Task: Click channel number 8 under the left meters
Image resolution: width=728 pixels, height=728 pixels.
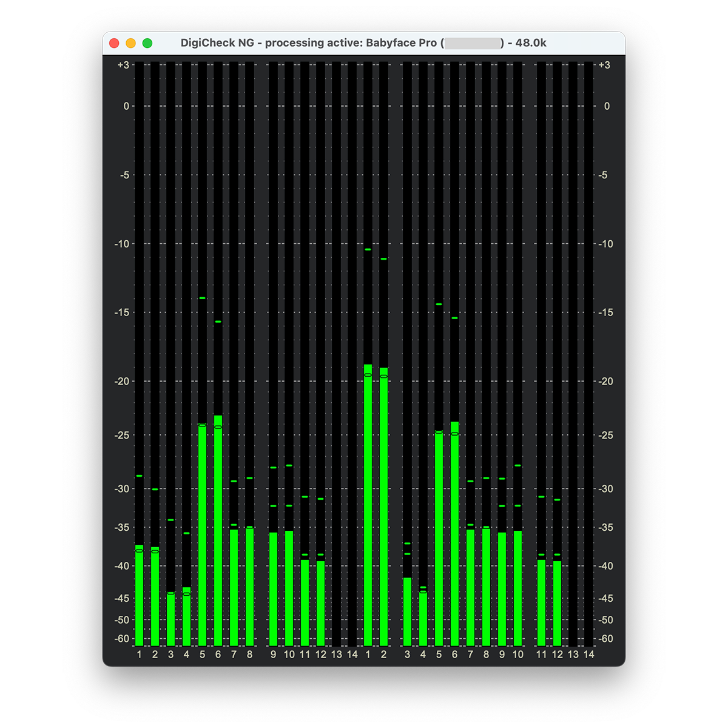Action: tap(249, 655)
